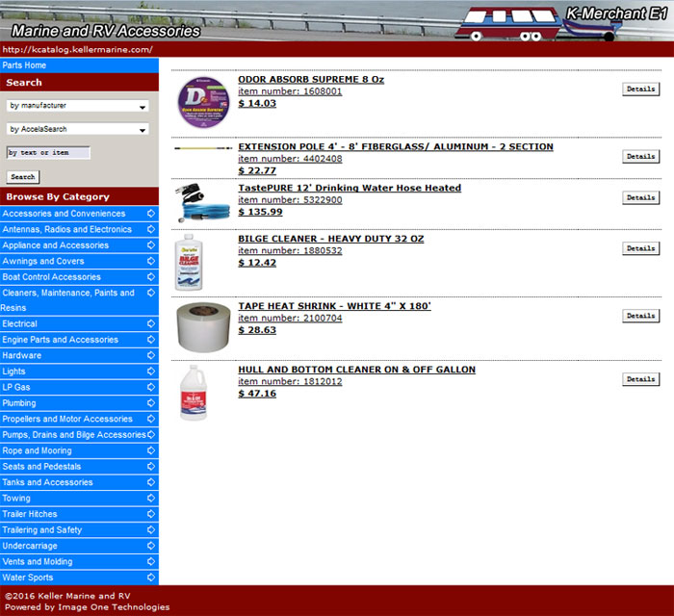
Task: Click the arrow icon beside Seats and Pedestals
Action: [151, 466]
